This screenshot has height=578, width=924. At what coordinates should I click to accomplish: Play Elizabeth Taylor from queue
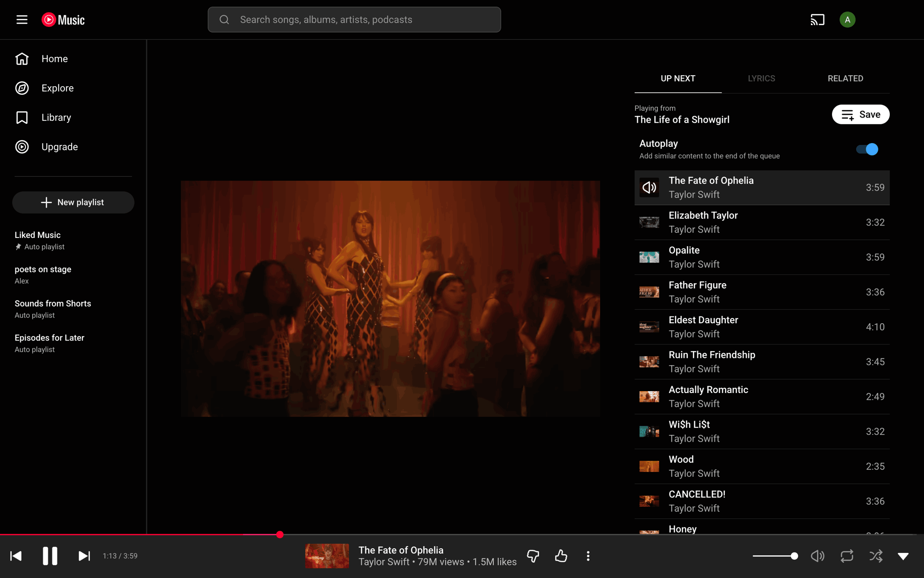[x=762, y=223]
